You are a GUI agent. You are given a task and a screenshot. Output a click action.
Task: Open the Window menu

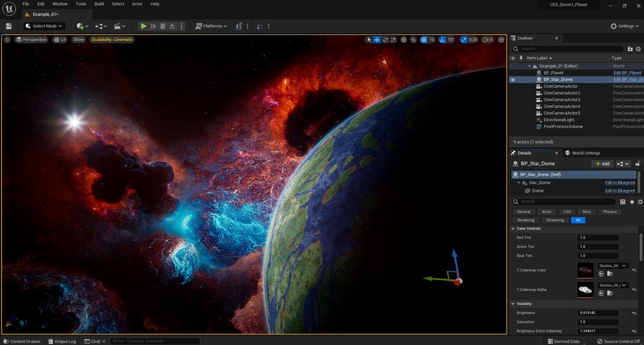click(x=60, y=4)
